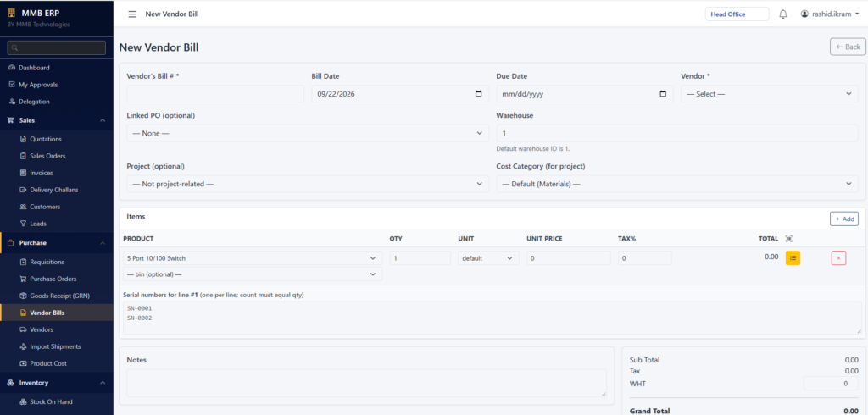
Task: Click the MMB ERP logo icon
Action: 12,14
